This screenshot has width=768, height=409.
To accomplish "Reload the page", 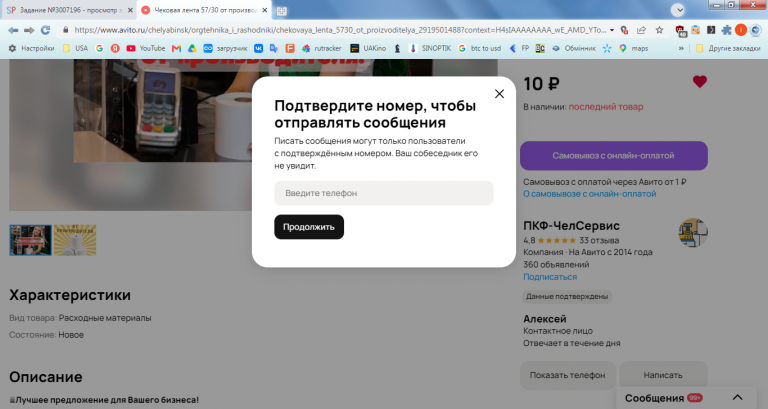I will [46, 30].
